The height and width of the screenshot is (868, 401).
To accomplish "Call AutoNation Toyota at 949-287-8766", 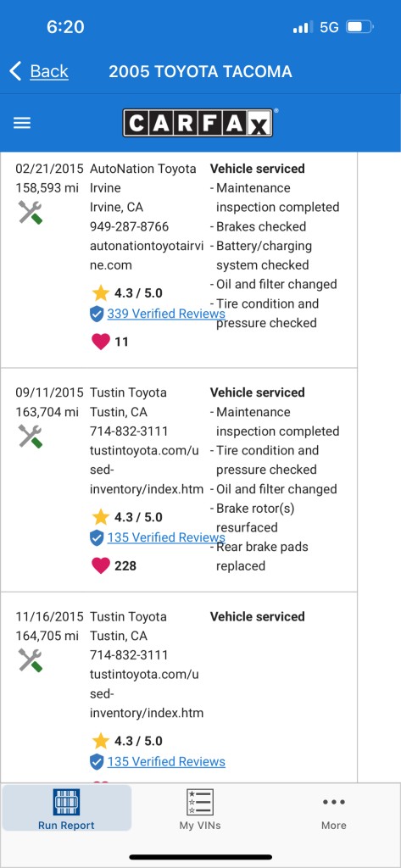I will 130,226.
